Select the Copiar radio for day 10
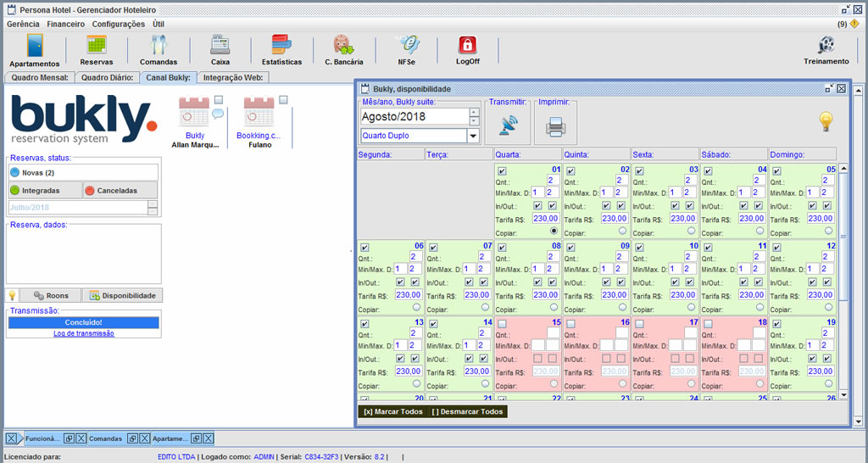 pyautogui.click(x=692, y=307)
